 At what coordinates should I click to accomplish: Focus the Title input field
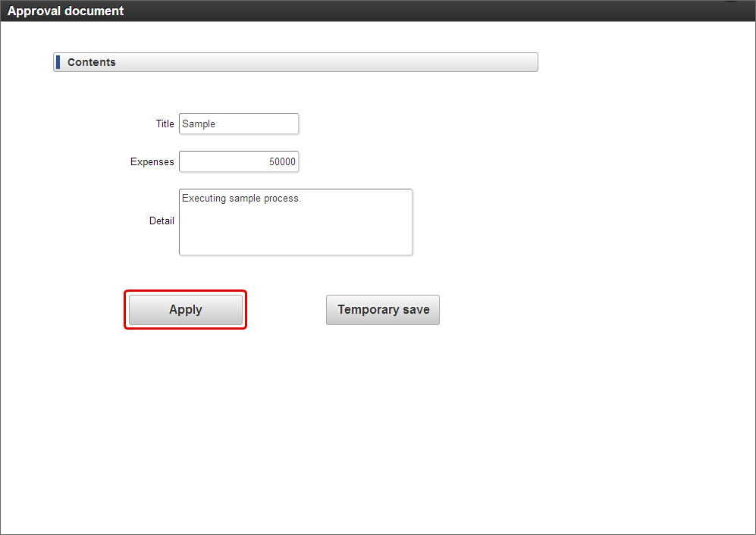coord(239,124)
